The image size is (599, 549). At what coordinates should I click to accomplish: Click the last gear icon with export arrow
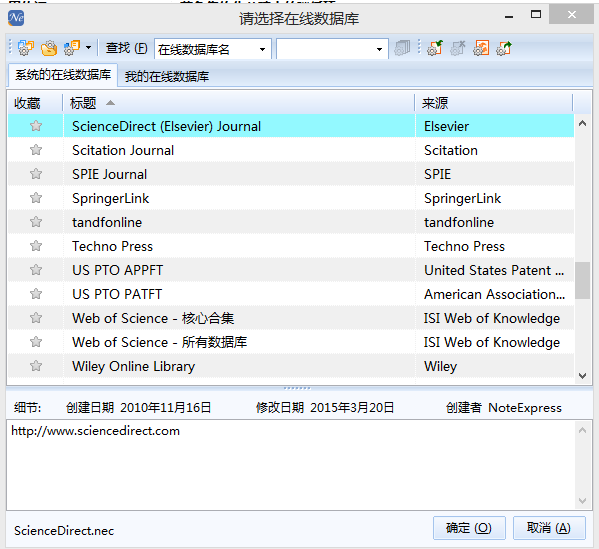(504, 48)
